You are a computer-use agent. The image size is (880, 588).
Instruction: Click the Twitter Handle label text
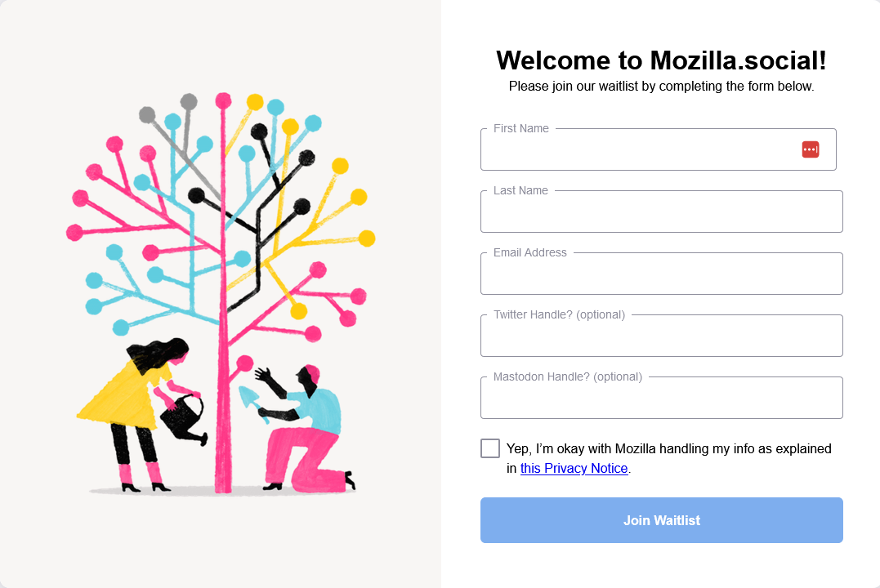[558, 314]
